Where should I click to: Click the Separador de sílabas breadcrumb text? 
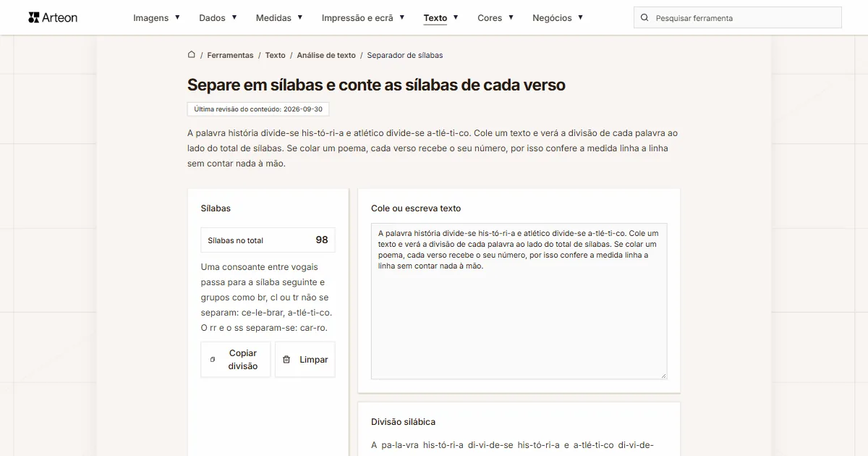point(405,55)
